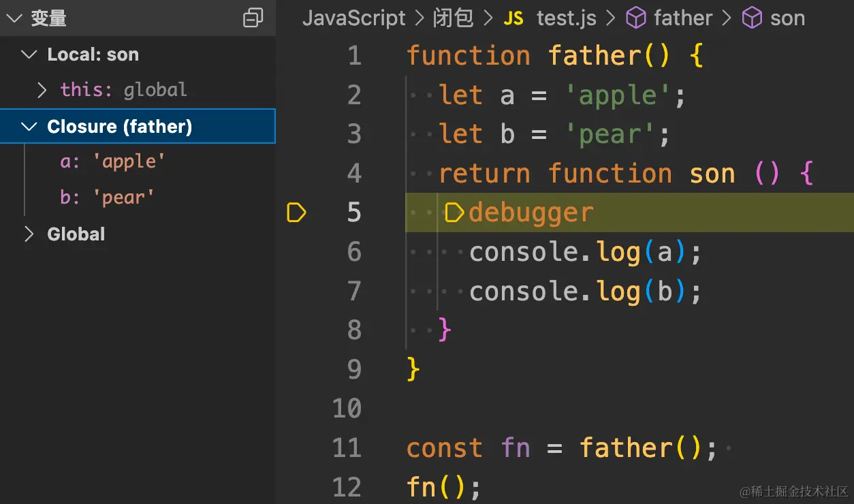
Task: Click the JS file icon in the breadcrumb
Action: tap(513, 19)
